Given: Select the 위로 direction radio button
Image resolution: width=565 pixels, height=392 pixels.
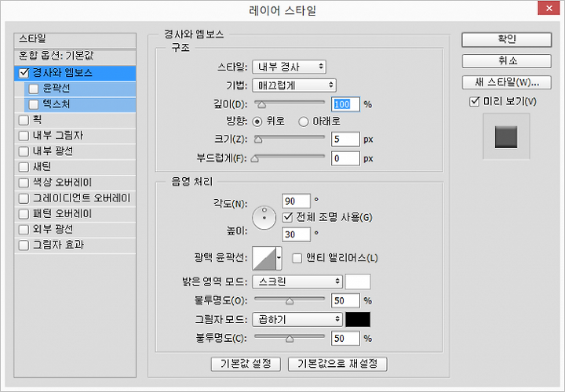Looking at the screenshot, I should click(257, 122).
